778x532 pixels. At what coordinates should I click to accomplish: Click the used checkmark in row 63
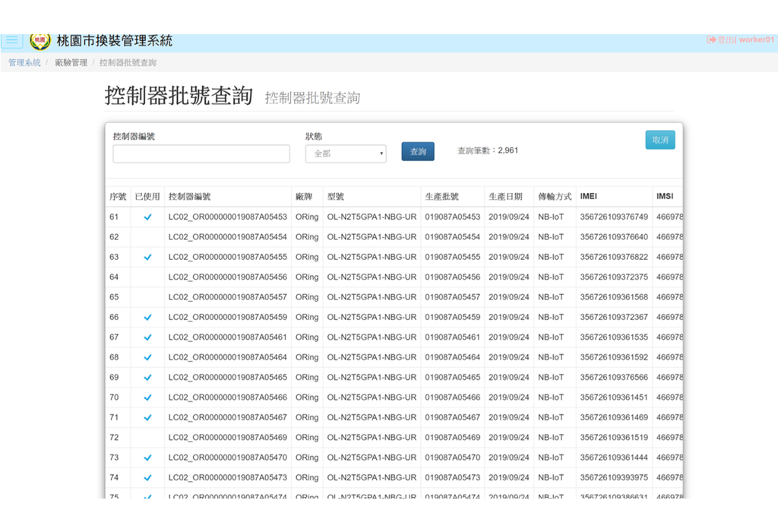click(x=147, y=257)
